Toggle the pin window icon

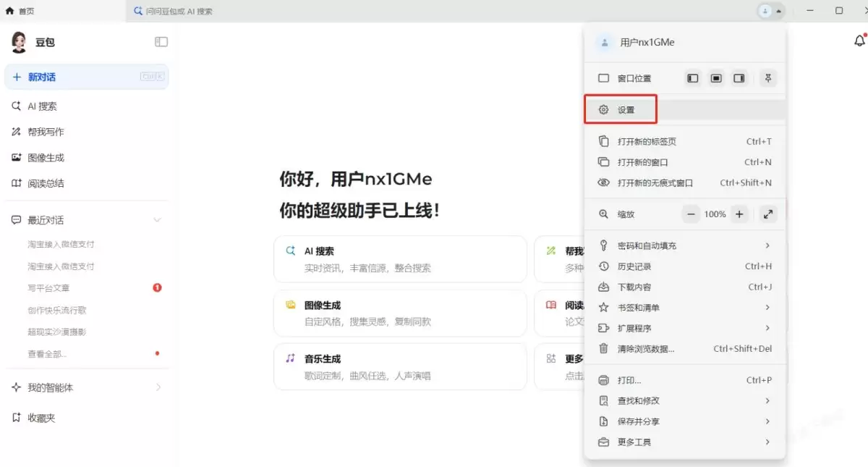pos(768,78)
